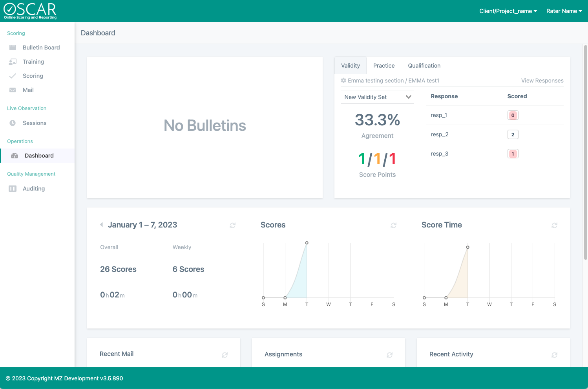Refresh the Recent Activity panel
The height and width of the screenshot is (389, 588).
(x=554, y=355)
